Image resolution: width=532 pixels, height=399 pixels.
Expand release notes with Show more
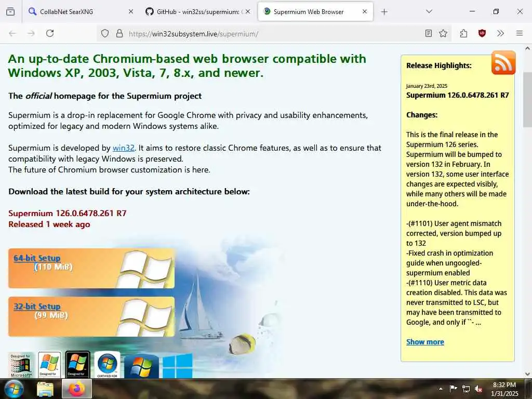click(425, 342)
